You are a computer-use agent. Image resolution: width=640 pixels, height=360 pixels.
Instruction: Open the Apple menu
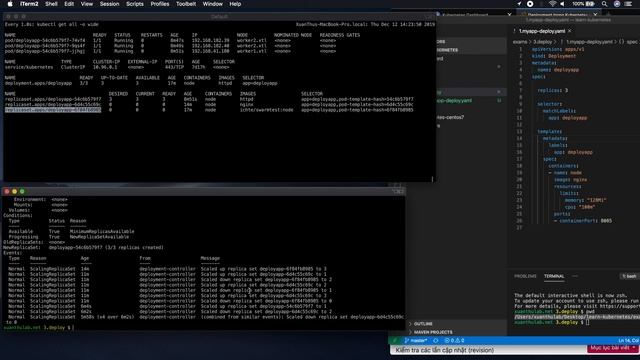[10, 4]
